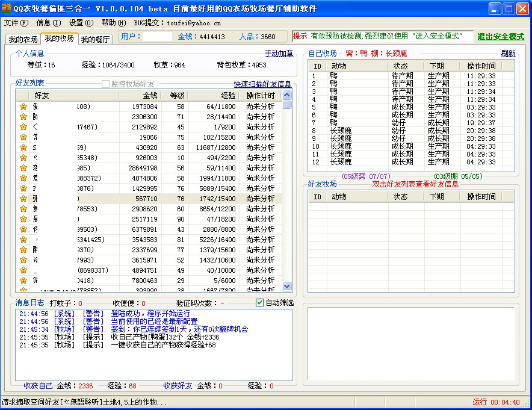
Task: Switch to the 我的餐厅 tab
Action: 95,39
